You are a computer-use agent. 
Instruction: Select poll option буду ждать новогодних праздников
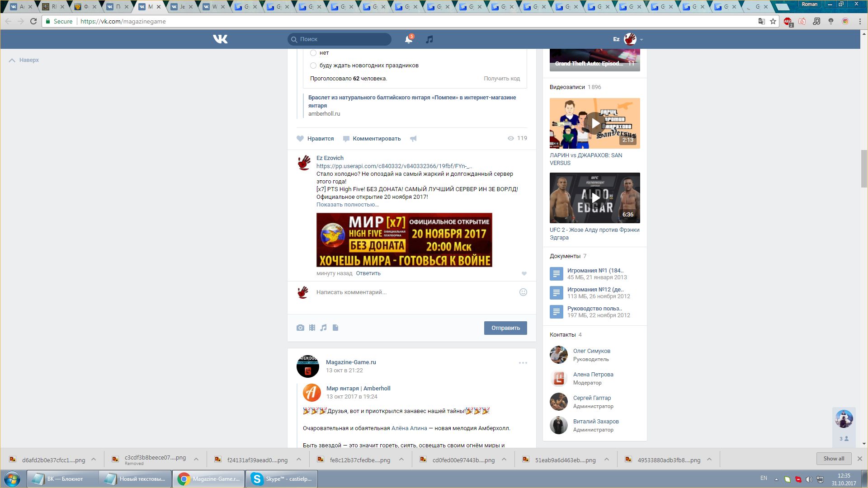coord(313,66)
